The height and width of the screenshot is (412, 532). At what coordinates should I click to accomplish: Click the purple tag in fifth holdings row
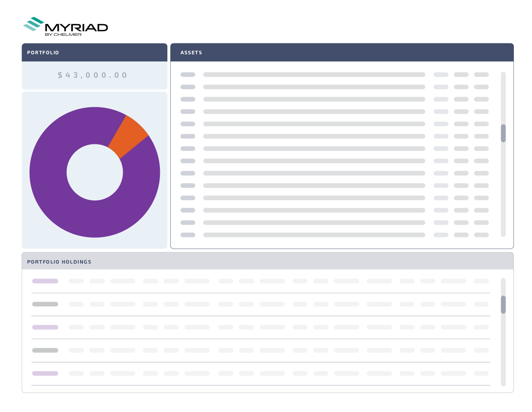(45, 374)
